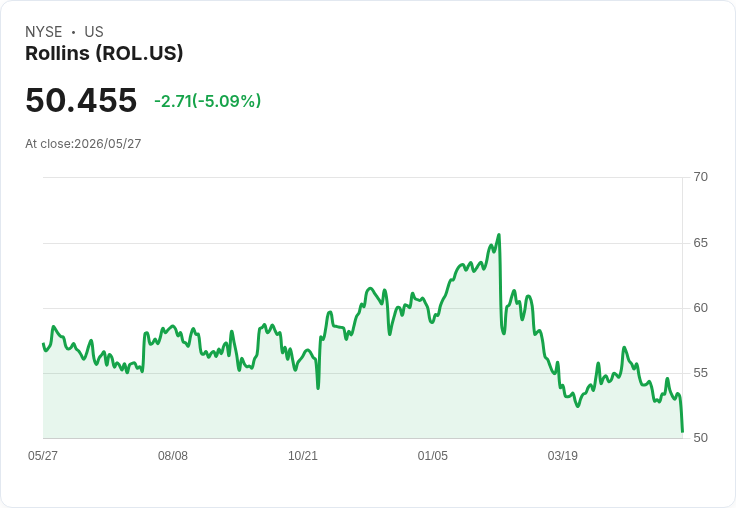Select the 70 y-axis label

[x=700, y=177]
